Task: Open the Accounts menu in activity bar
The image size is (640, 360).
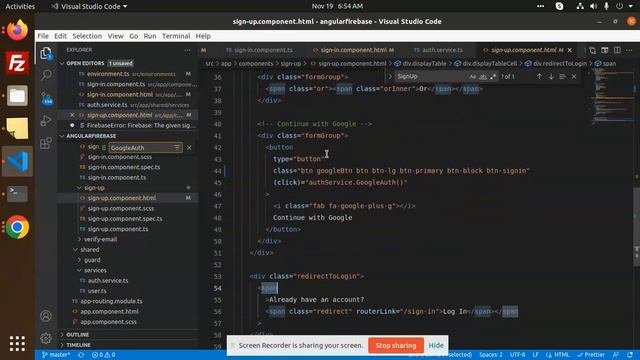Action: [46, 316]
